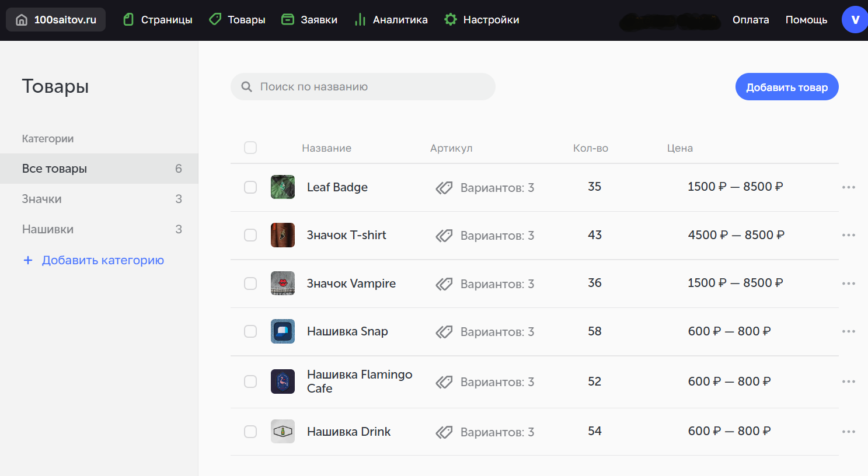868x476 pixels.
Task: Open the three-dot menu for Значок T-shirt
Action: [848, 235]
